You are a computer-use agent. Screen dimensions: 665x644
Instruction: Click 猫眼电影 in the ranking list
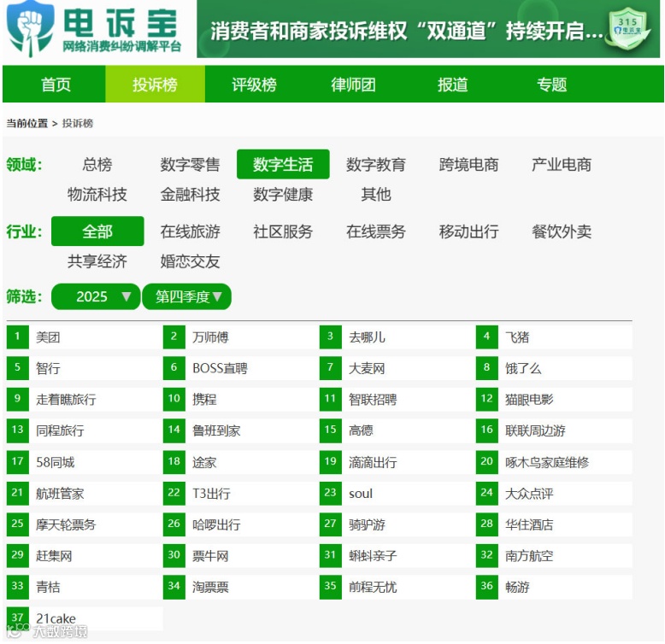coord(529,400)
